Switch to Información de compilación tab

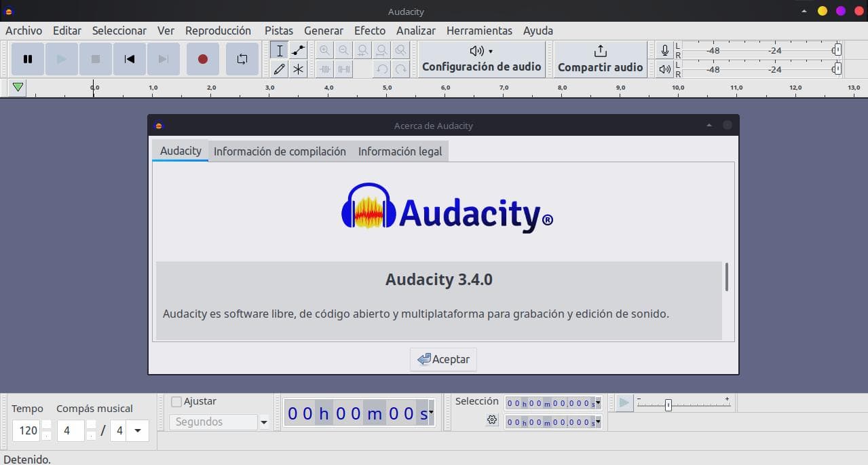click(280, 151)
